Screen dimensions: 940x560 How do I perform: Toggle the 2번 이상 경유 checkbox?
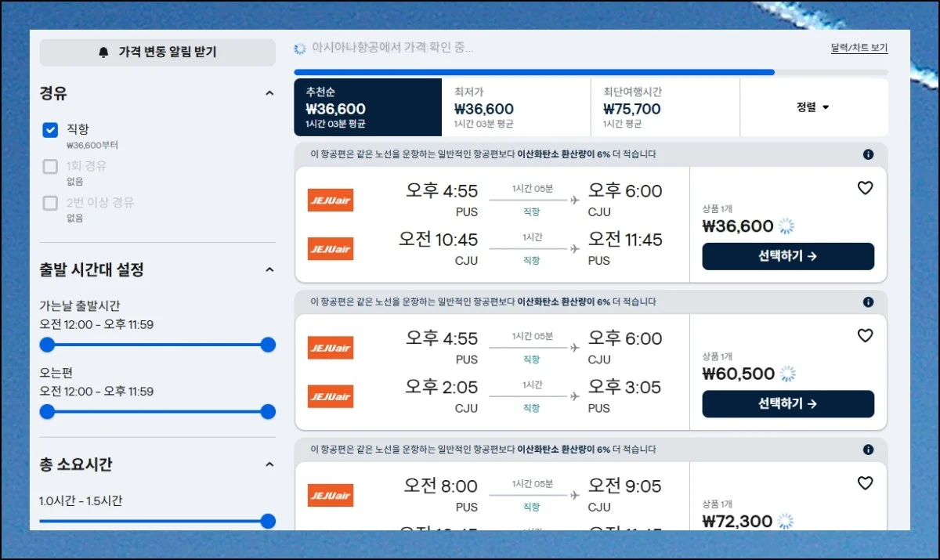[x=50, y=203]
